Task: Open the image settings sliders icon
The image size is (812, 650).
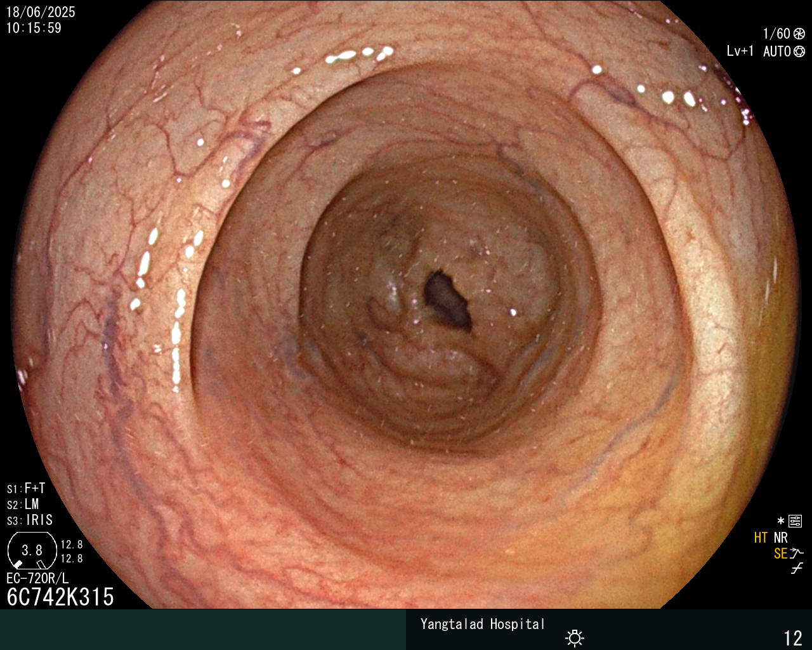Action: coord(796,522)
